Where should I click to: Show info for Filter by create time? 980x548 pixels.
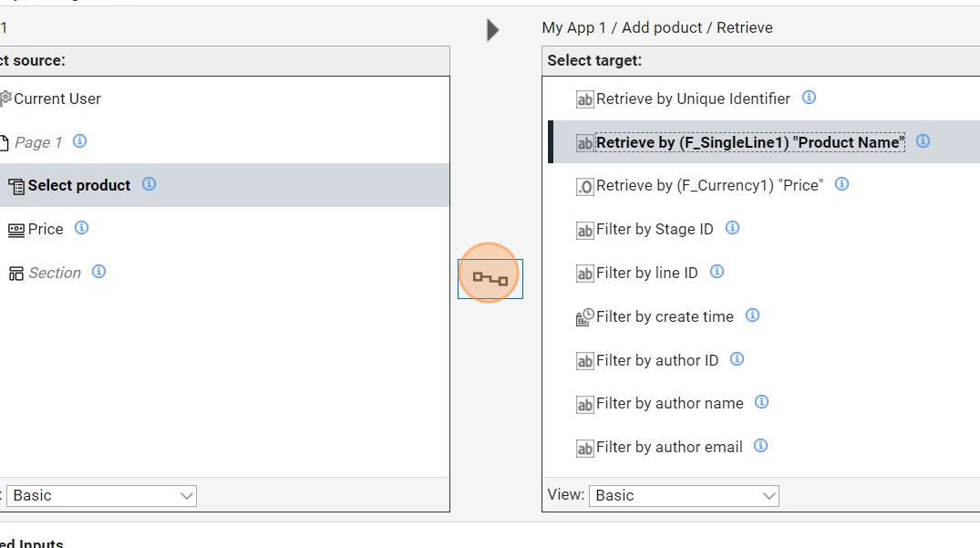point(752,315)
